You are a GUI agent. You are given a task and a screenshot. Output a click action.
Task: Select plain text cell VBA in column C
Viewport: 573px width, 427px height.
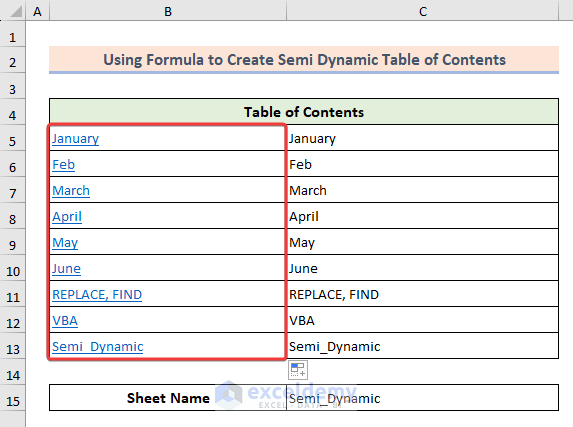[x=423, y=320]
